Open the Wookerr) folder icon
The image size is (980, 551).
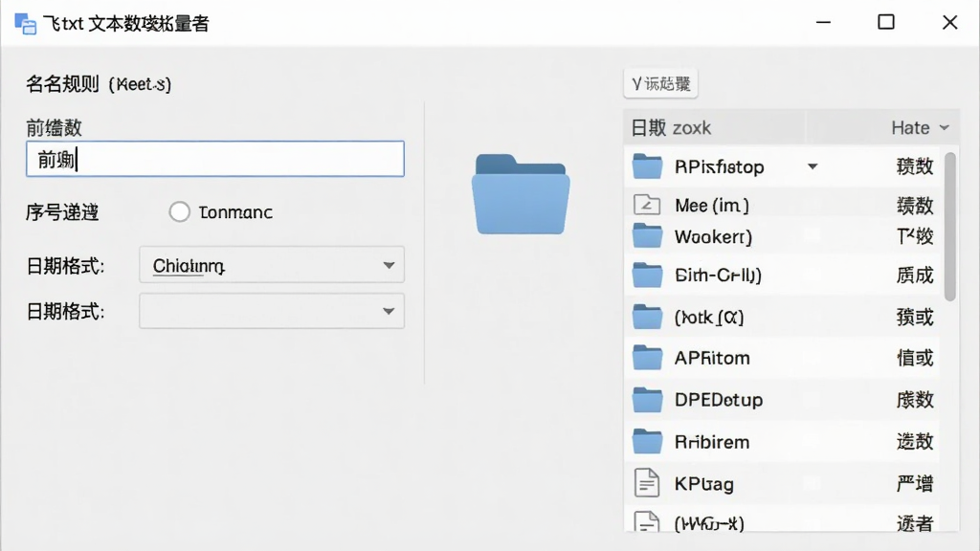(647, 235)
